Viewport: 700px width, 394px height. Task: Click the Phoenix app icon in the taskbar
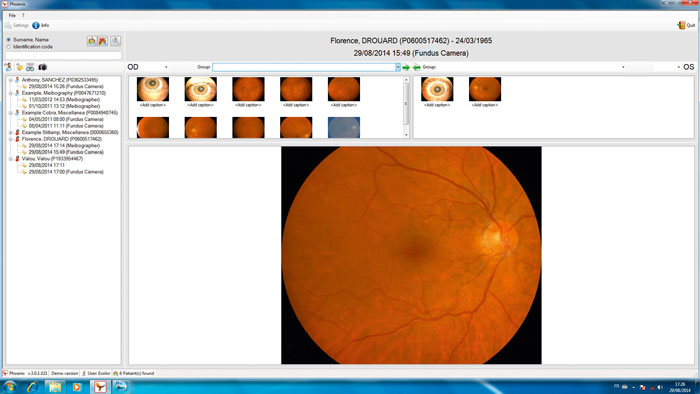pos(100,386)
